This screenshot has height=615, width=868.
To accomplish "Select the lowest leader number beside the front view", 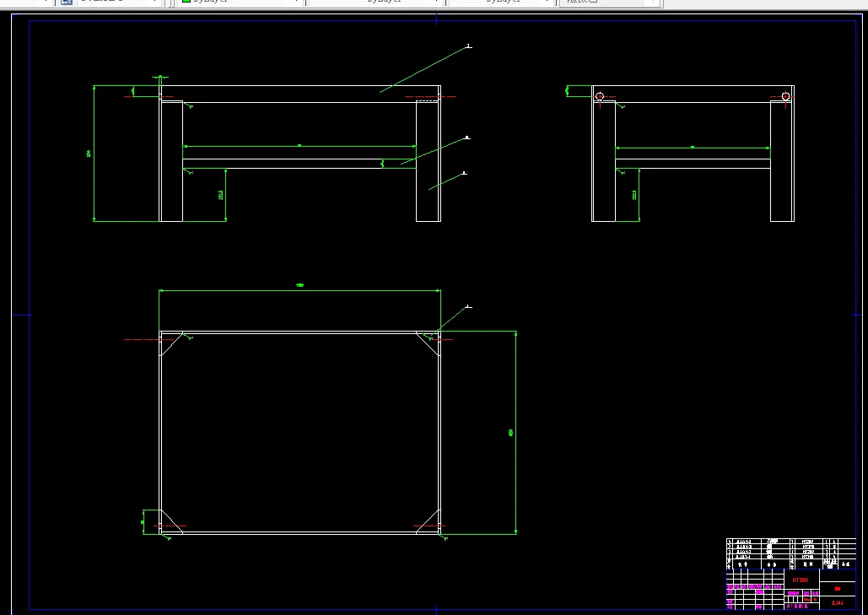I will pos(465,173).
